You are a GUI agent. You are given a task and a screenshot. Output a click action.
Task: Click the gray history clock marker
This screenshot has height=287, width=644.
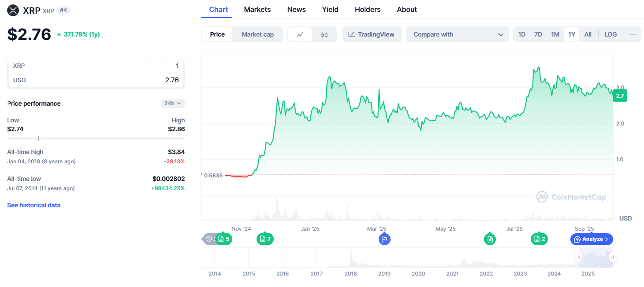[209, 239]
